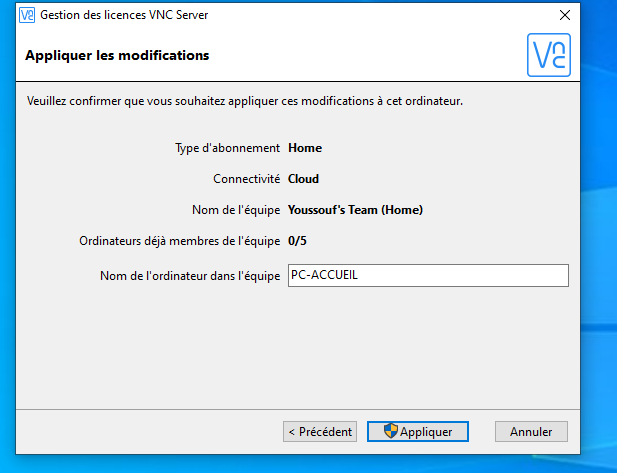
Task: Select the "Cloud" connectivity value
Action: (303, 179)
